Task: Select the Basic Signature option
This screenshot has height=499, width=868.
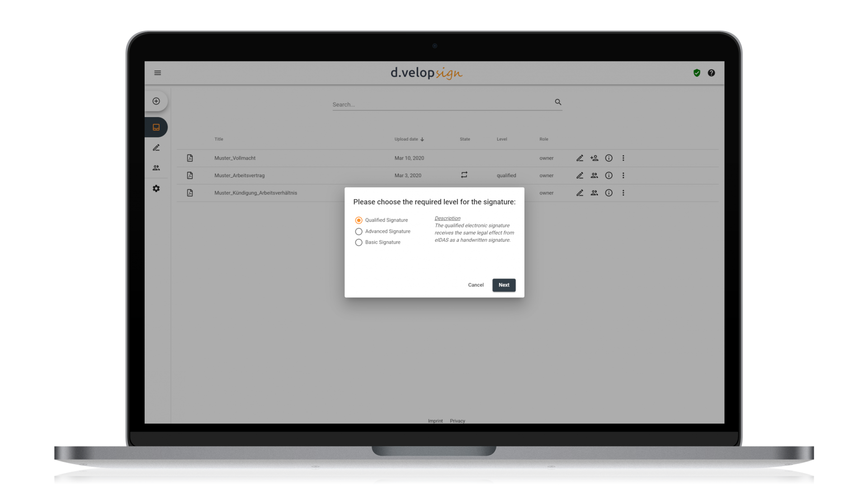Action: (x=359, y=242)
